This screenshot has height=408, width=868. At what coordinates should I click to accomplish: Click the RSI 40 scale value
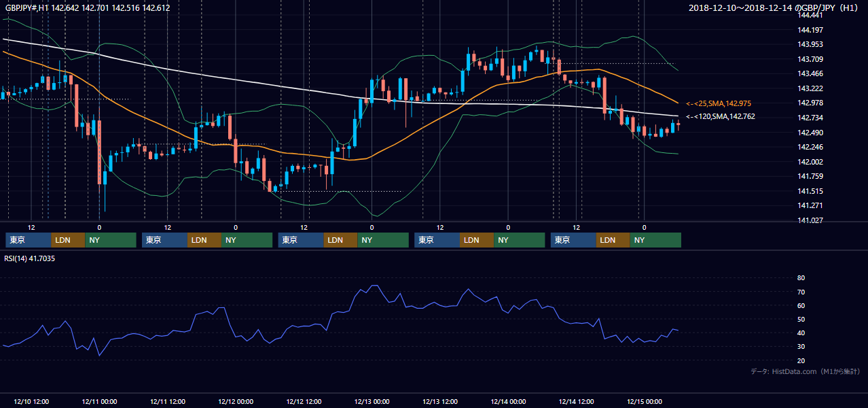(801, 333)
